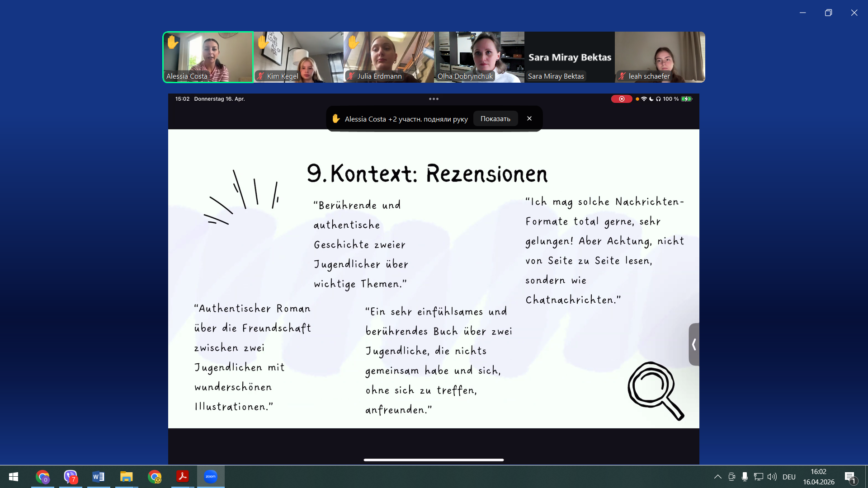
Task: Select Olha Dobrynchuk's video thumbnail
Action: [x=479, y=57]
